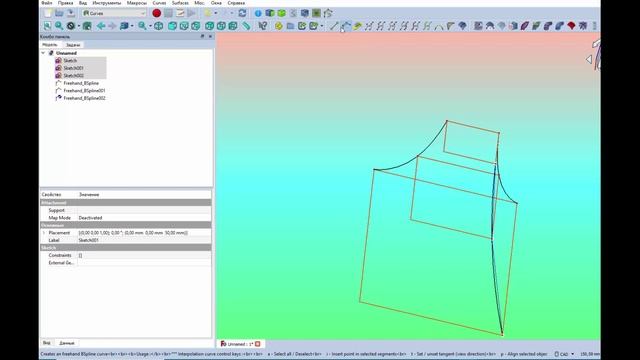The image size is (640, 360).
Task: Edit the Label value Sketch001
Action: coord(144,240)
